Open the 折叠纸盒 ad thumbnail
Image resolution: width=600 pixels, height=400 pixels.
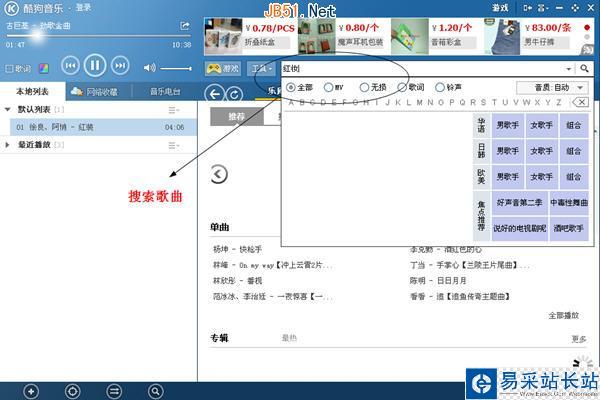click(223, 36)
